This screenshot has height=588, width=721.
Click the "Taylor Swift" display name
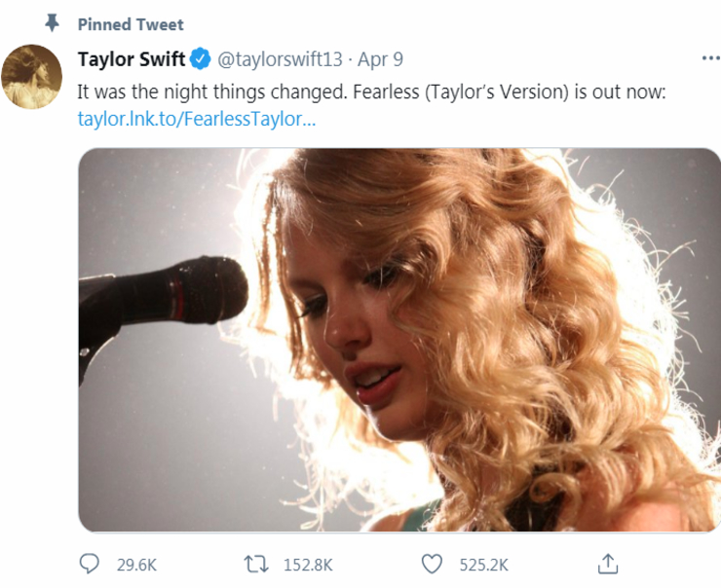click(132, 59)
